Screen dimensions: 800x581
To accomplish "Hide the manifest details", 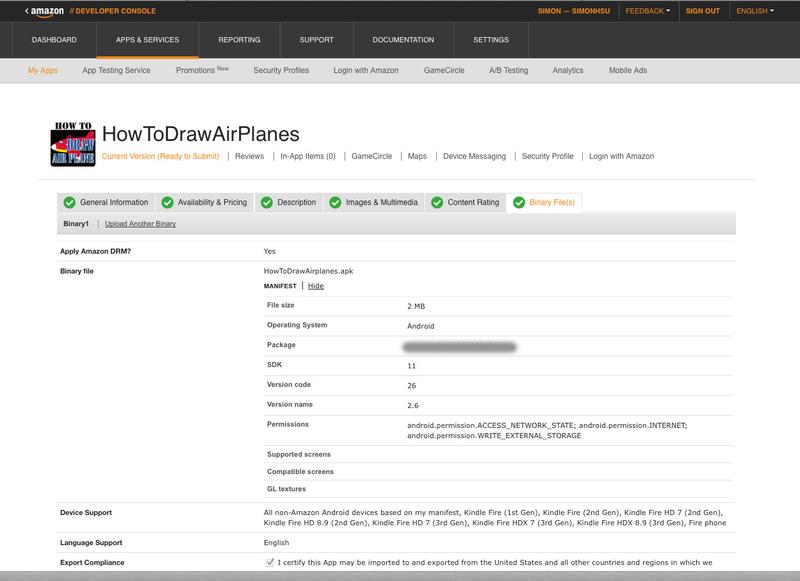I will (315, 286).
